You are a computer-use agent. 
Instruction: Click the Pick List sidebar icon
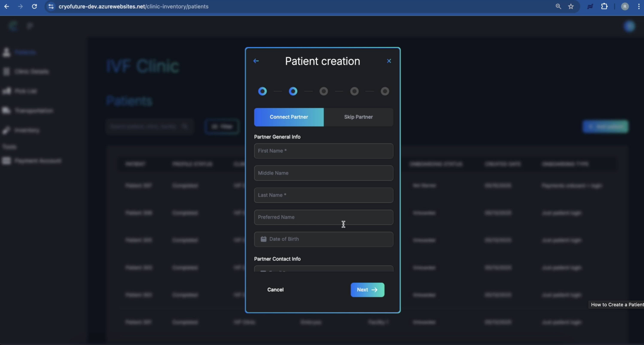pos(6,91)
